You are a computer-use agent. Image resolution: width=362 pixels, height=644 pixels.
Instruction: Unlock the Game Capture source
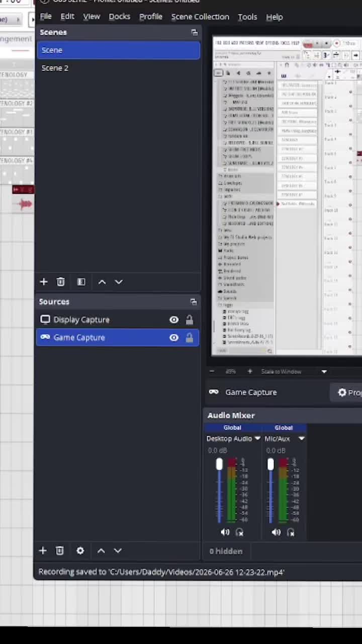(x=189, y=338)
